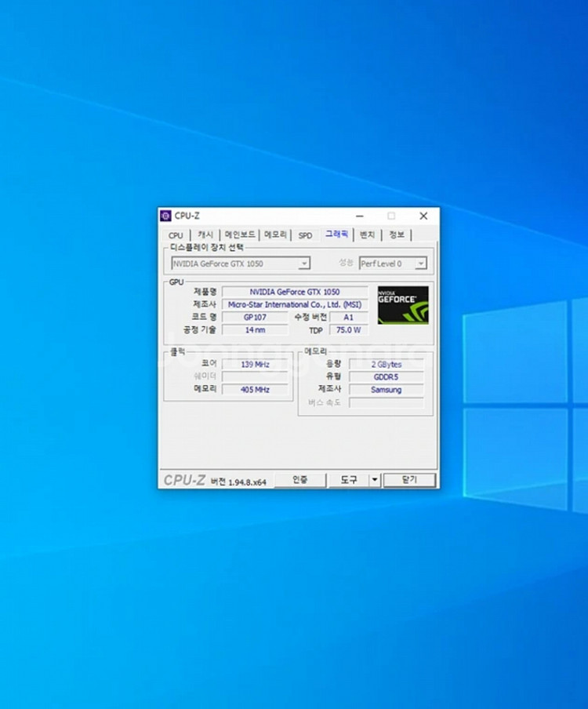Click the Micro-Star International manufacturer value
Screen dimensions: 588x709
click(295, 305)
